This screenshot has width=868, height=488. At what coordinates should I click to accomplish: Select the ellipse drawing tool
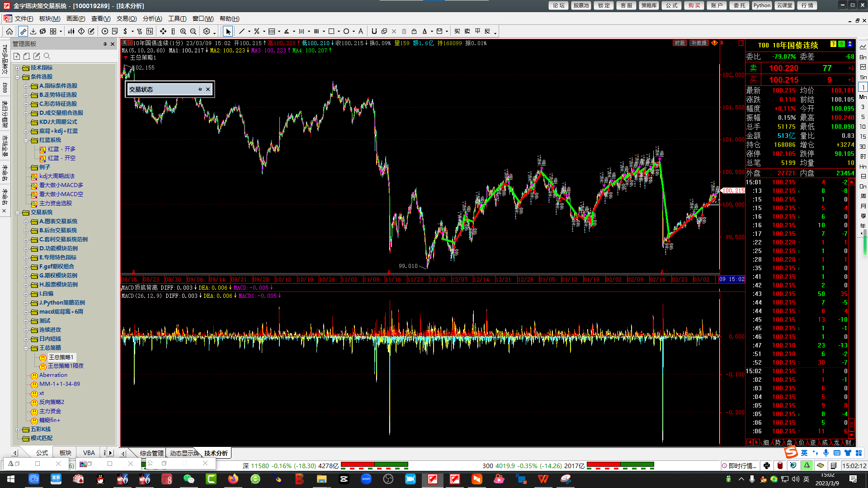pyautogui.click(x=346, y=31)
